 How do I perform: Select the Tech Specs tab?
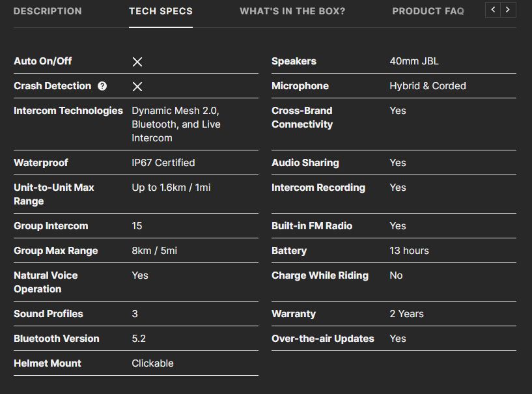coord(161,11)
